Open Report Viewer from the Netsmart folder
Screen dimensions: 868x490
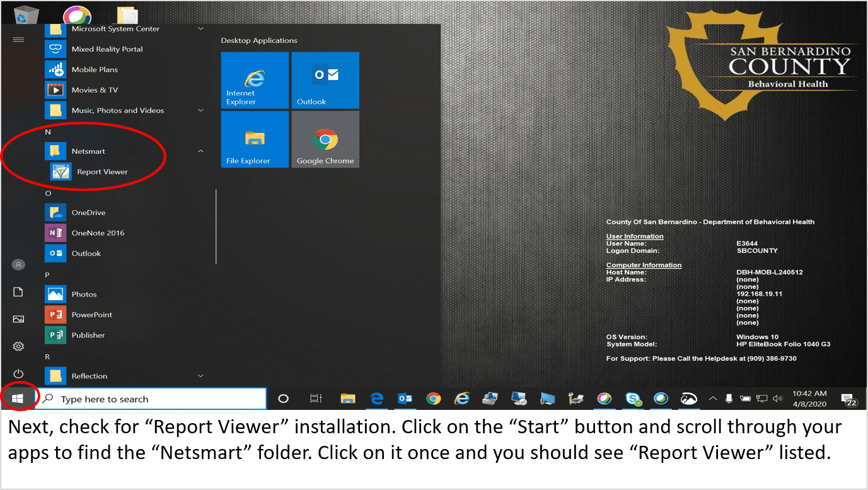pos(101,172)
